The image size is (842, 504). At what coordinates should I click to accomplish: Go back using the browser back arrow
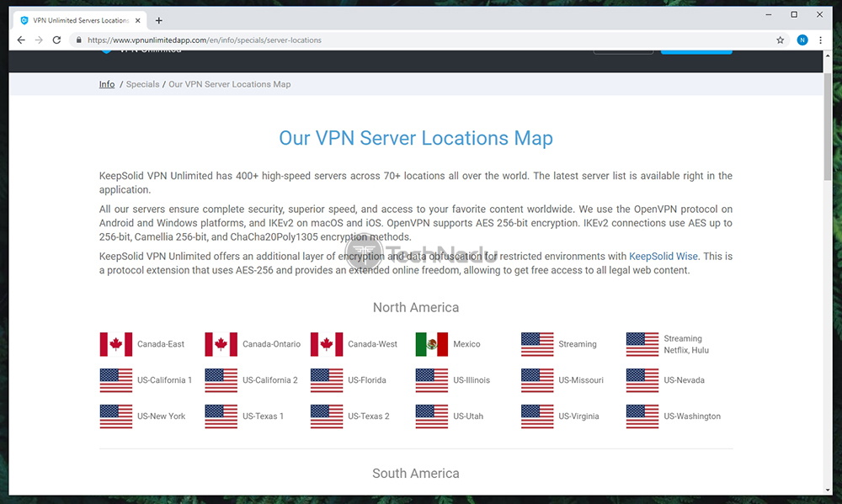coord(21,40)
